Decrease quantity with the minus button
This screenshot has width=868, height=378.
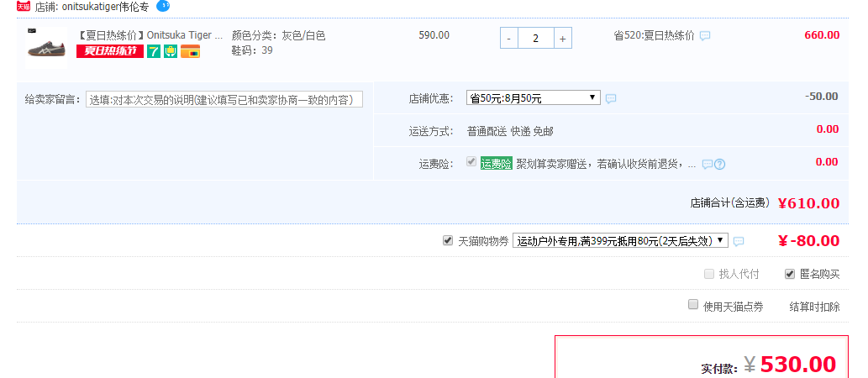pos(509,39)
